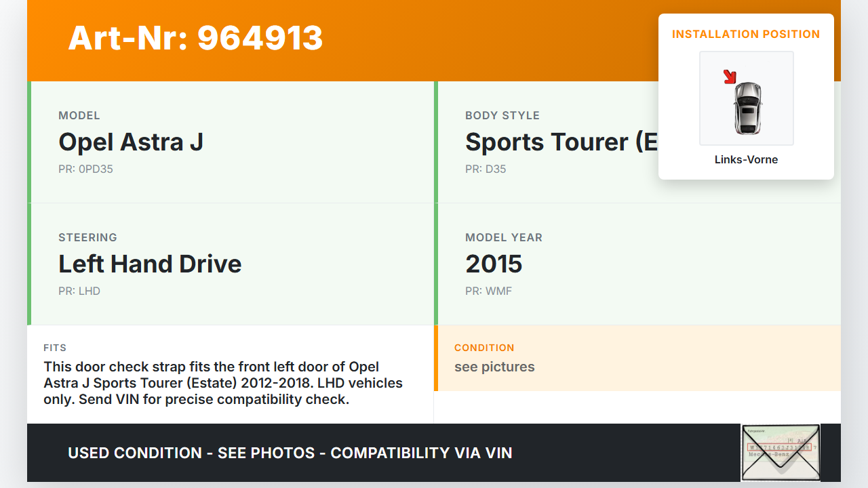The image size is (868, 488).
Task: Select the Links-Vorne position label
Action: coord(746,160)
